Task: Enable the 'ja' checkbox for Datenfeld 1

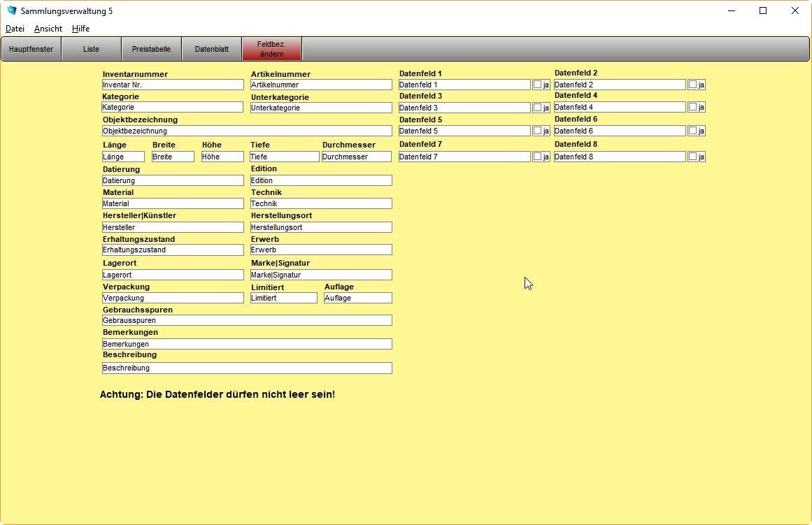Action: pos(537,85)
